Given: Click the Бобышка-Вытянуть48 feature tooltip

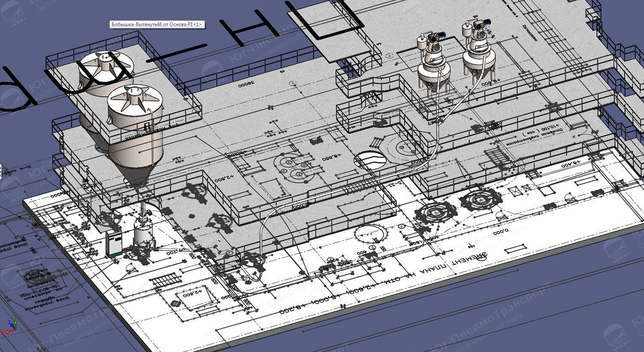Looking at the screenshot, I should [157, 24].
